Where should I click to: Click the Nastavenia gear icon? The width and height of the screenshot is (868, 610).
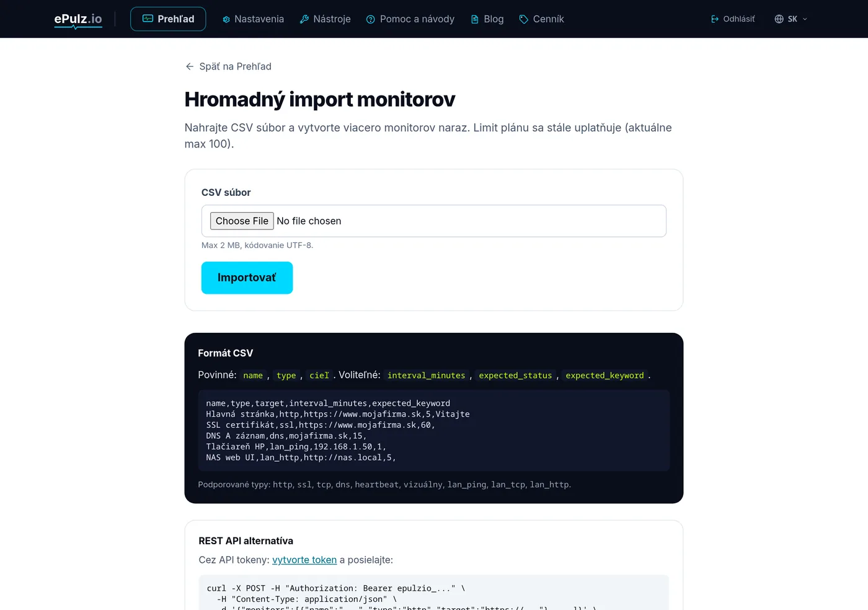226,19
